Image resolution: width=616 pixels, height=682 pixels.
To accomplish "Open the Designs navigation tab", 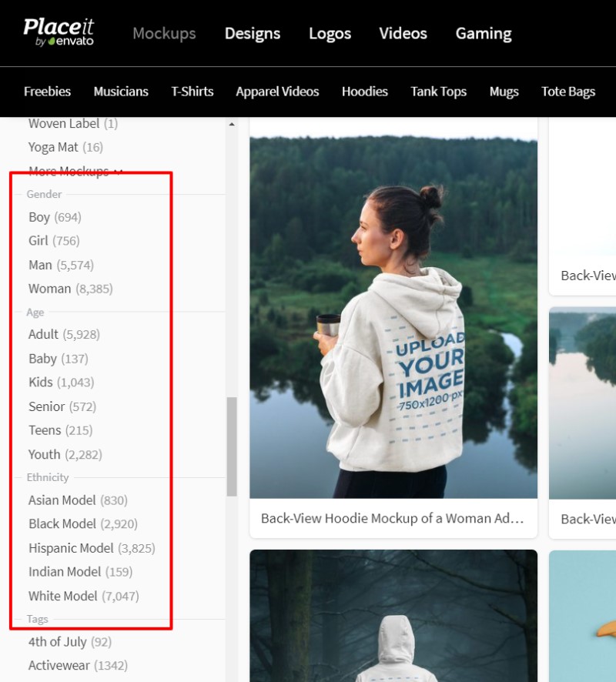I will [x=253, y=34].
